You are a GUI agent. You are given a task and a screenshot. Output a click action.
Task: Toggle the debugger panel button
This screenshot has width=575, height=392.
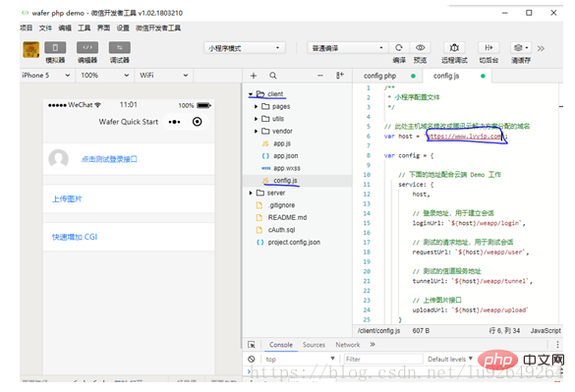120,48
